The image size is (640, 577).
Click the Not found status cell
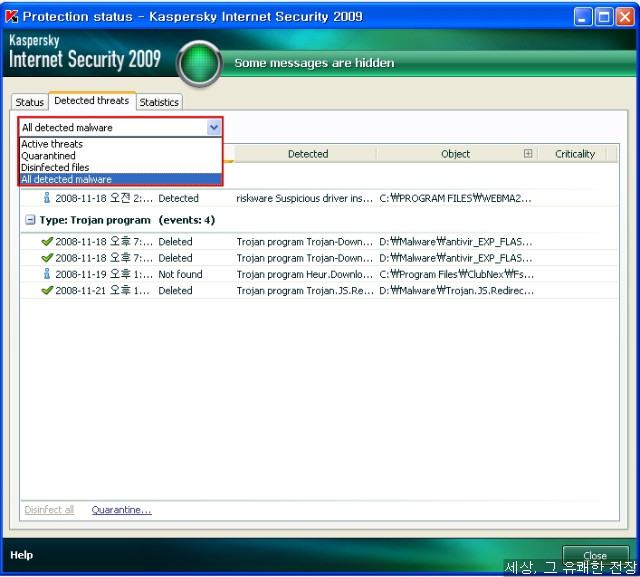180,274
